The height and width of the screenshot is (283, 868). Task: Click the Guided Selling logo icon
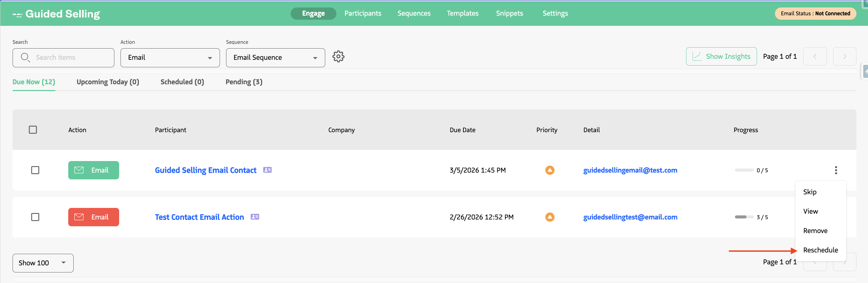[x=17, y=15]
